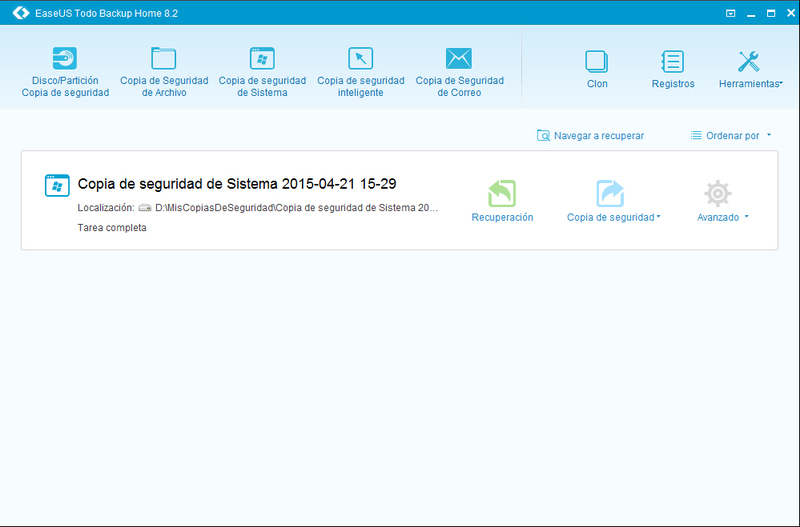This screenshot has height=527, width=800.
Task: Click the Clon tool icon
Action: click(596, 62)
